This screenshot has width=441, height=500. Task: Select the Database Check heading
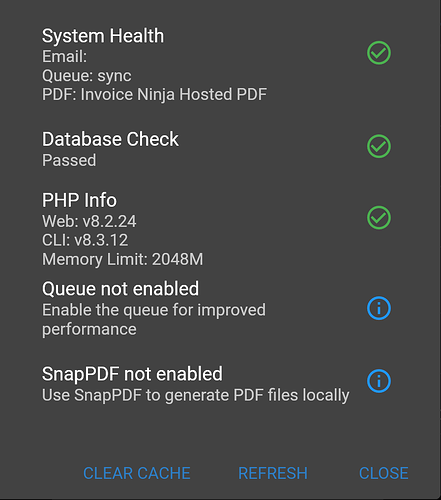coord(110,139)
